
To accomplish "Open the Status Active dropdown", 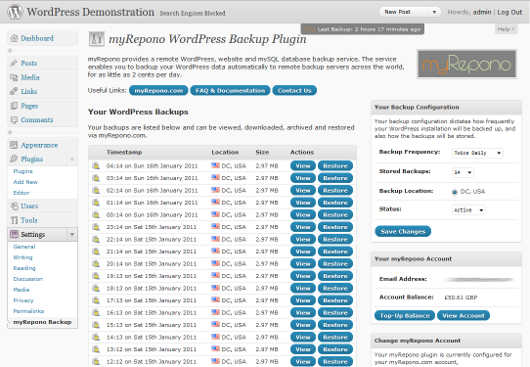I will coord(468,210).
